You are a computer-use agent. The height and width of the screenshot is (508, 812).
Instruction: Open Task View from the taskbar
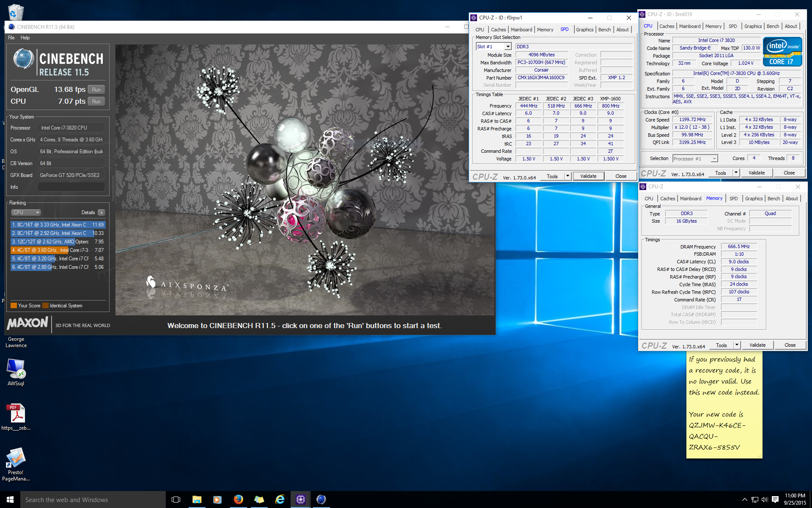pos(176,500)
